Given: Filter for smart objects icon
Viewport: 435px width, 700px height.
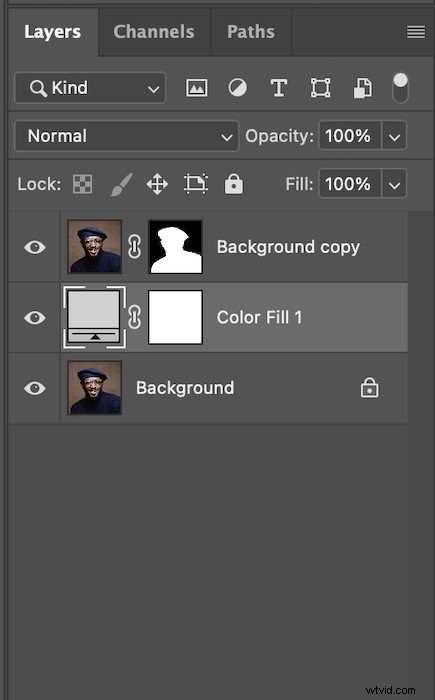Looking at the screenshot, I should [363, 88].
